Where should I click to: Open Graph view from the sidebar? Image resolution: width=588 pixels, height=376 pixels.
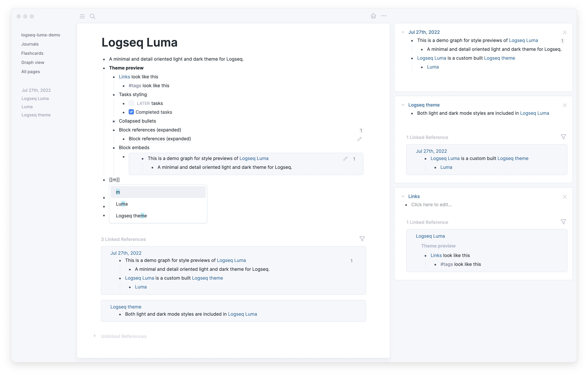click(33, 62)
